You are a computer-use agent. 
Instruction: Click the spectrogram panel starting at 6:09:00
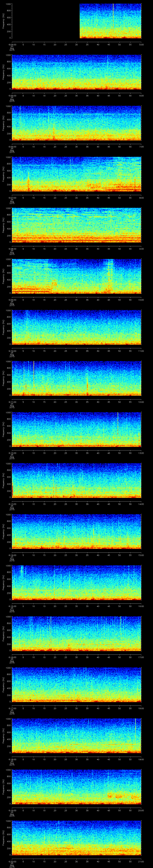pos(77,276)
